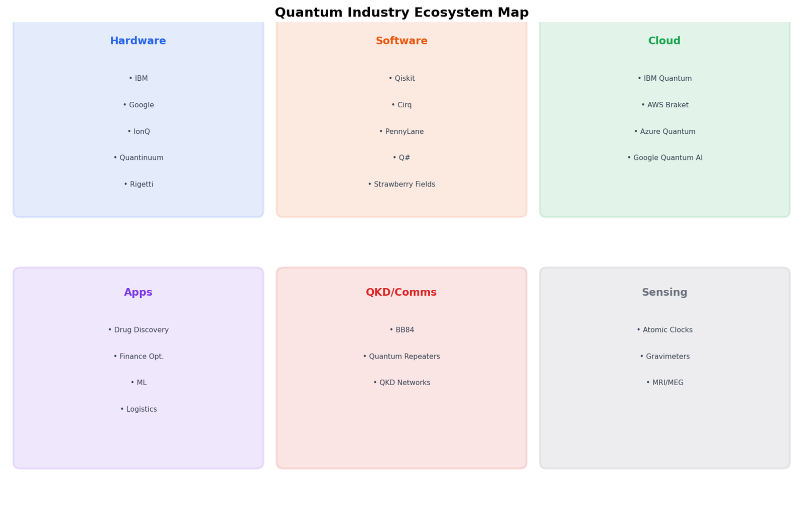Viewport: 803px width, 532px height.
Task: Click the Cirq entry
Action: (x=401, y=105)
